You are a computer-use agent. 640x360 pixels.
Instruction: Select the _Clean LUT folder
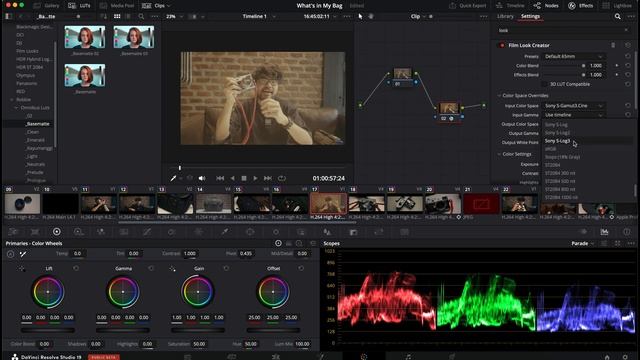[x=33, y=132]
